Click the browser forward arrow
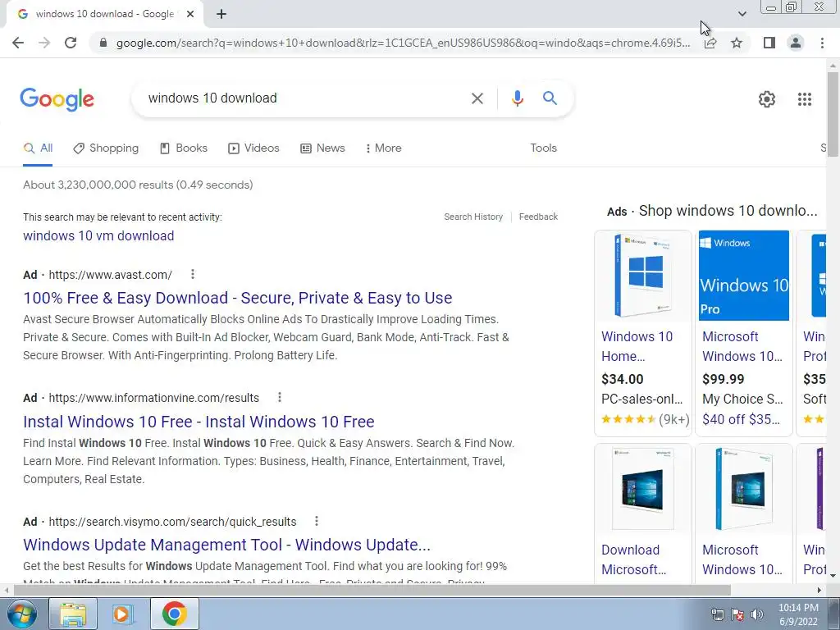Screen dimensions: 840x630 coord(44,43)
